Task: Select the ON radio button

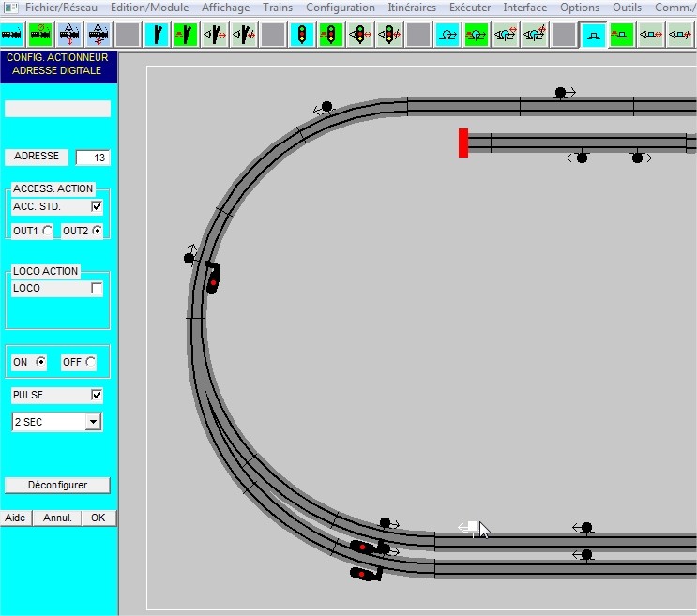Action: pos(40,362)
